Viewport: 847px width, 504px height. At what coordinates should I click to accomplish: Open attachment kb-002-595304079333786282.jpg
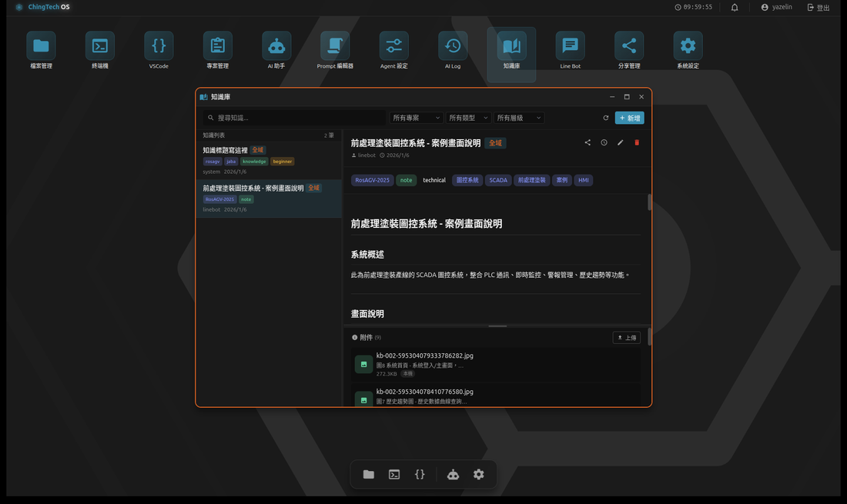[495, 364]
